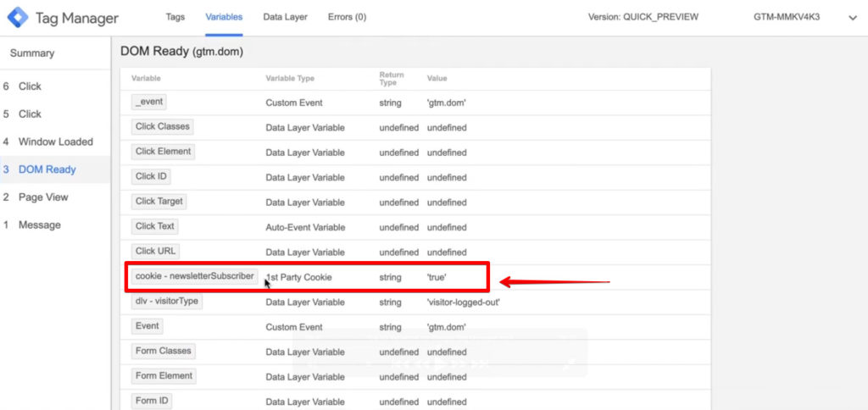The image size is (868, 410).
Task: View the Errors (0) tab
Action: pos(347,17)
